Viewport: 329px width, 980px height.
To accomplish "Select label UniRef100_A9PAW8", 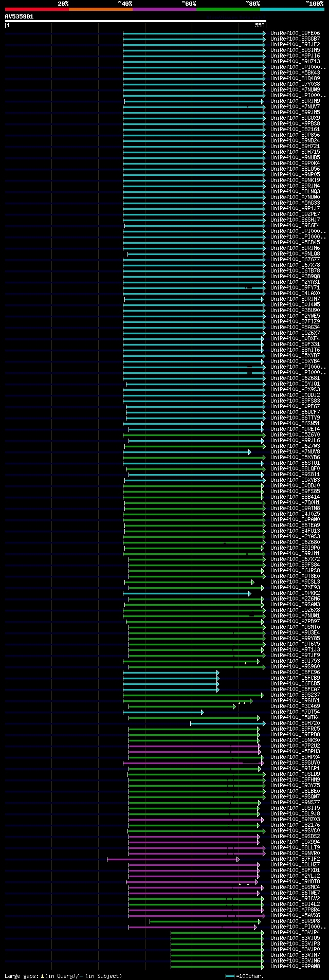I will pos(295,966).
